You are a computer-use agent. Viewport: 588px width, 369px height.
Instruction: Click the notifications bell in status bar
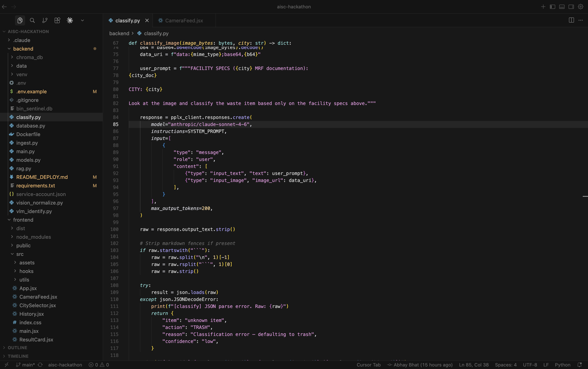pos(579,365)
